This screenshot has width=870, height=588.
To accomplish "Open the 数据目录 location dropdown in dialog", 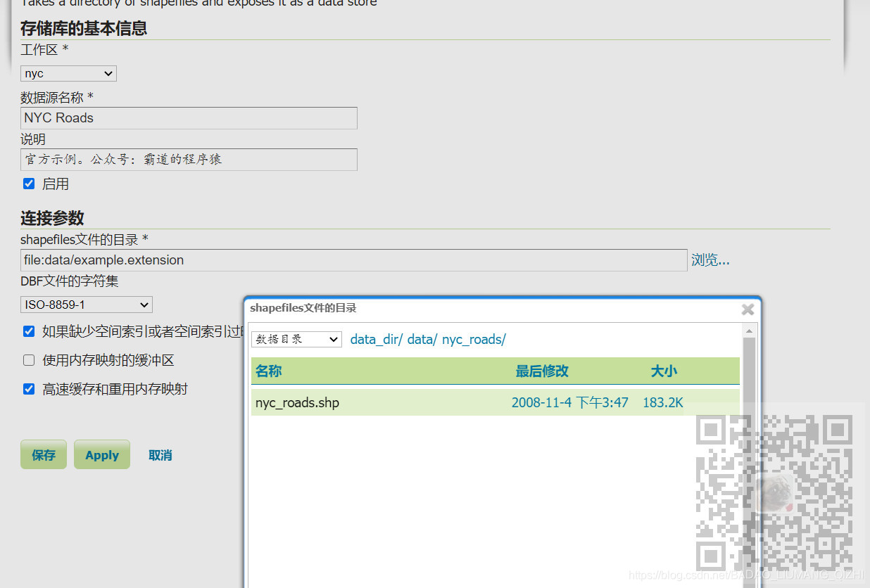I will [x=296, y=339].
